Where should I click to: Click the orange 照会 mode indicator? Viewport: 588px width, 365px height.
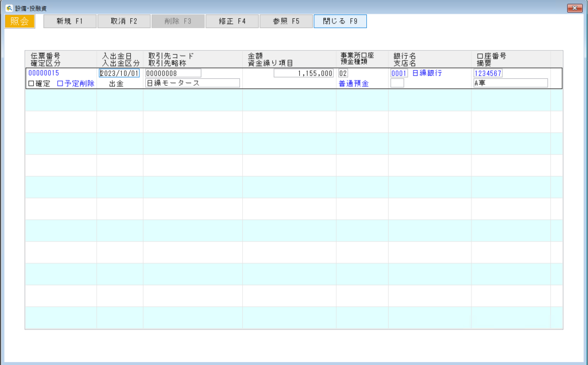[20, 21]
